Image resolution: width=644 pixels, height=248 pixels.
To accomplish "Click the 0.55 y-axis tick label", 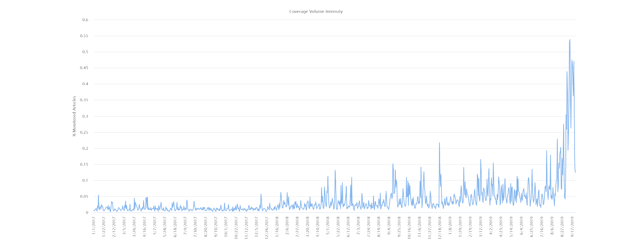I will [x=84, y=36].
